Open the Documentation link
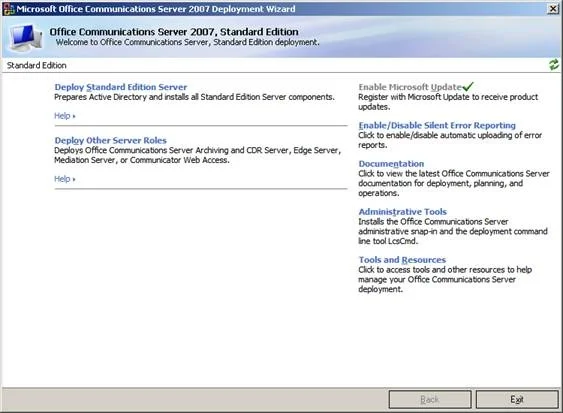The width and height of the screenshot is (563, 413). [x=391, y=164]
